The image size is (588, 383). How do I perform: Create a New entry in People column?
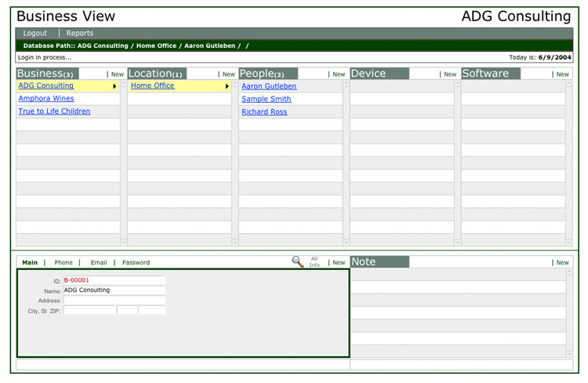click(x=339, y=75)
